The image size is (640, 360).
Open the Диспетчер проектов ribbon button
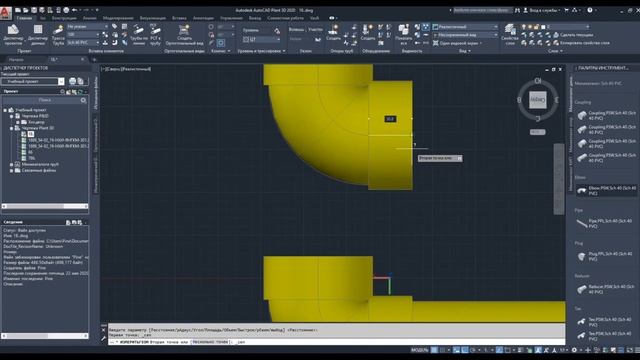13,35
